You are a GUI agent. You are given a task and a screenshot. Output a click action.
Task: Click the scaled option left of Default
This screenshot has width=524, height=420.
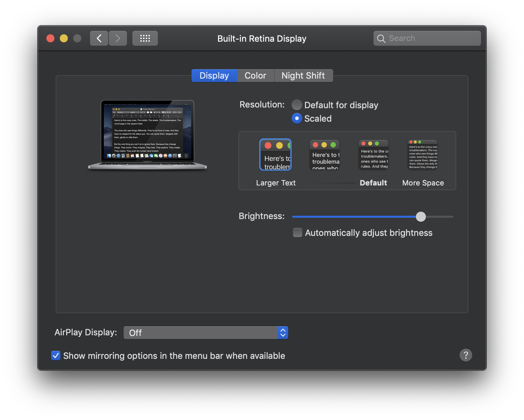tap(324, 155)
